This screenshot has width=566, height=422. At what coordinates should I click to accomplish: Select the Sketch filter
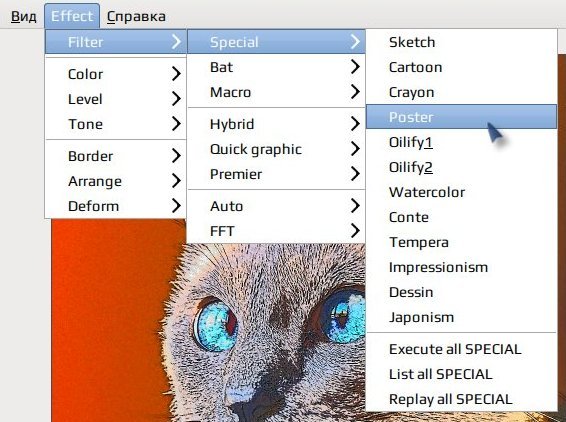pyautogui.click(x=461, y=42)
